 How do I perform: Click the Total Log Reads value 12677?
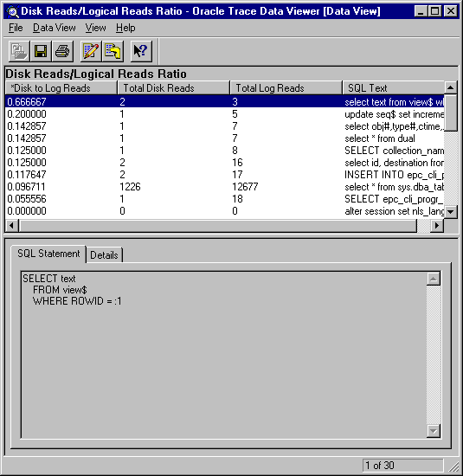coord(245,187)
